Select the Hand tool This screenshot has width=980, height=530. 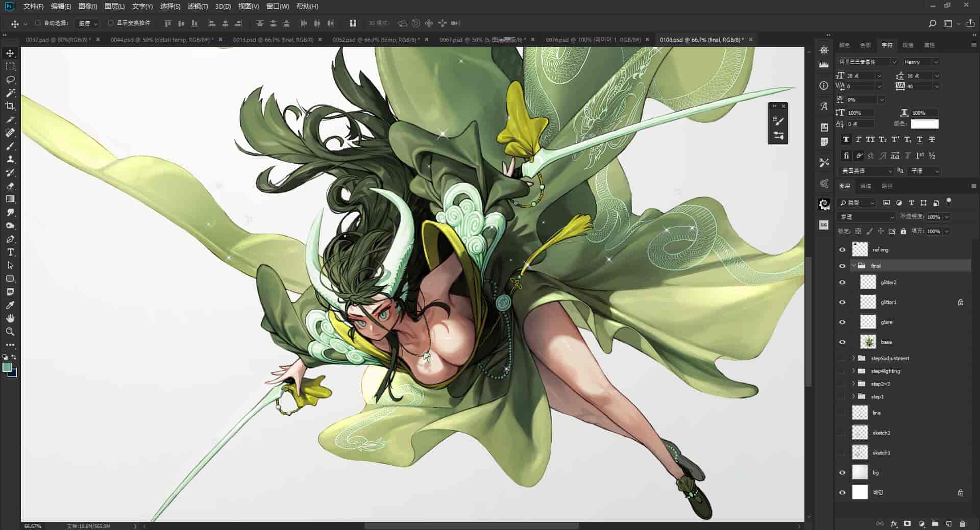10,318
